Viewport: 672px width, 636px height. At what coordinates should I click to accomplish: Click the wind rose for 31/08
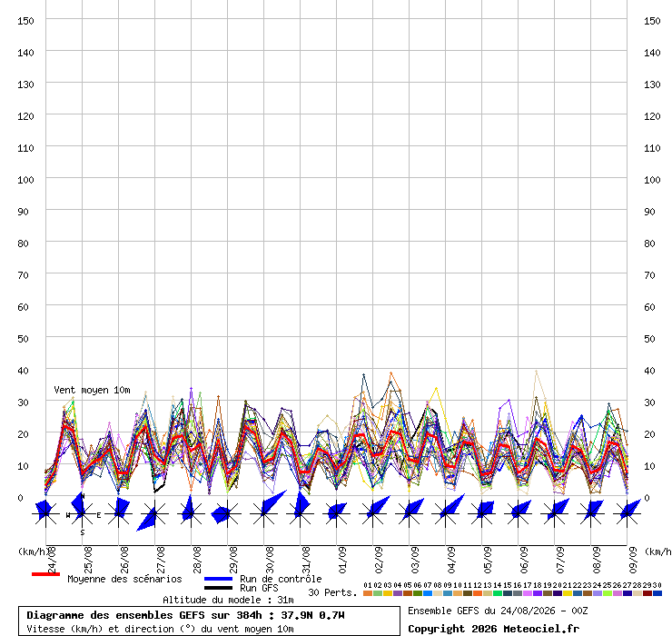301,512
